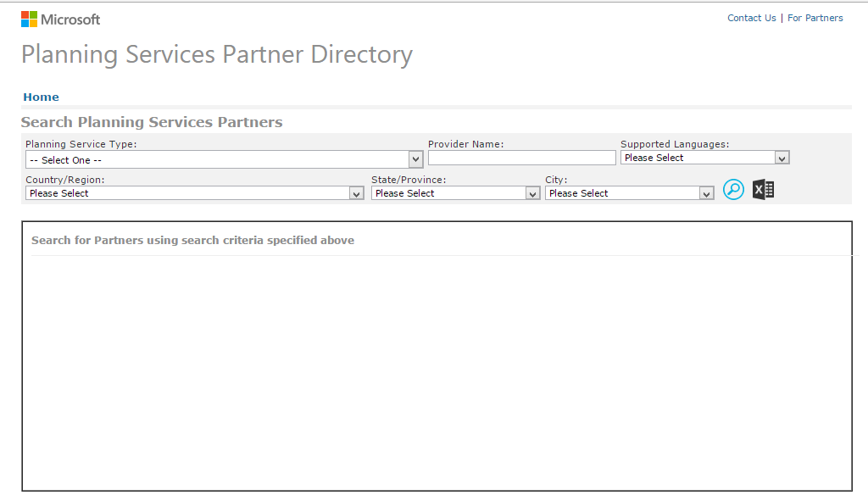Click the Microsoft logo
This screenshot has height=495, width=868.
[60, 19]
